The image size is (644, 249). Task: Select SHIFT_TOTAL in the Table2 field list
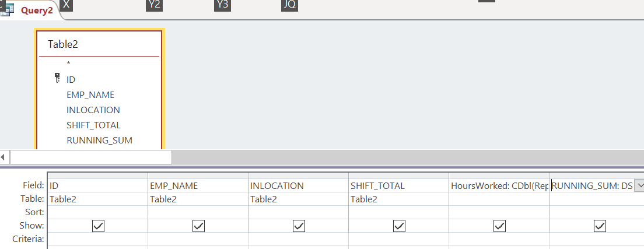(x=94, y=125)
